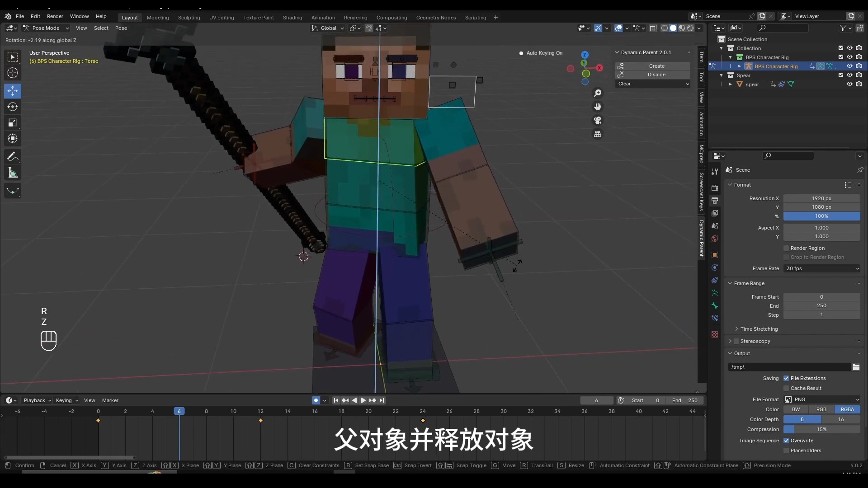Expand the Time Stretching section
Viewport: 868px width, 488px height.
click(759, 329)
